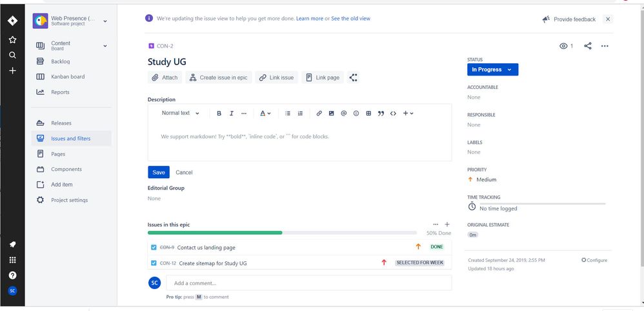Add an issue to epic with plus
Viewport: 644px width, 311px height.
[x=447, y=225]
